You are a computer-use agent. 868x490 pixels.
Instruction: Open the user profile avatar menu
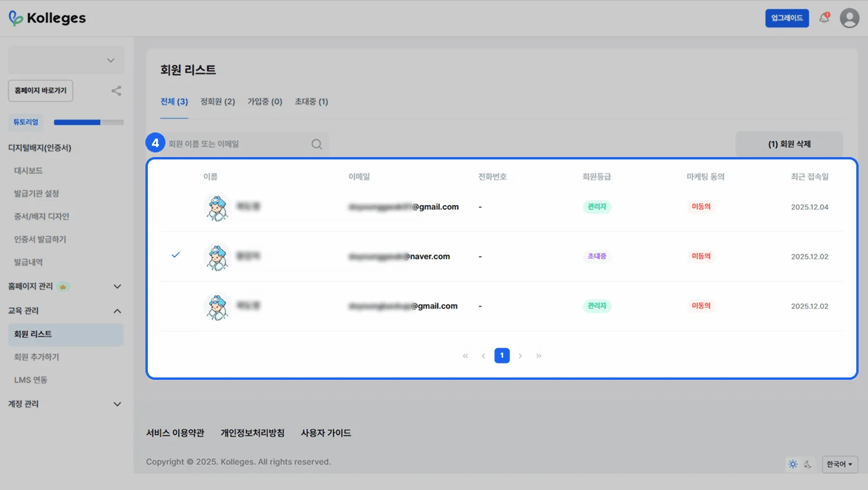(849, 18)
